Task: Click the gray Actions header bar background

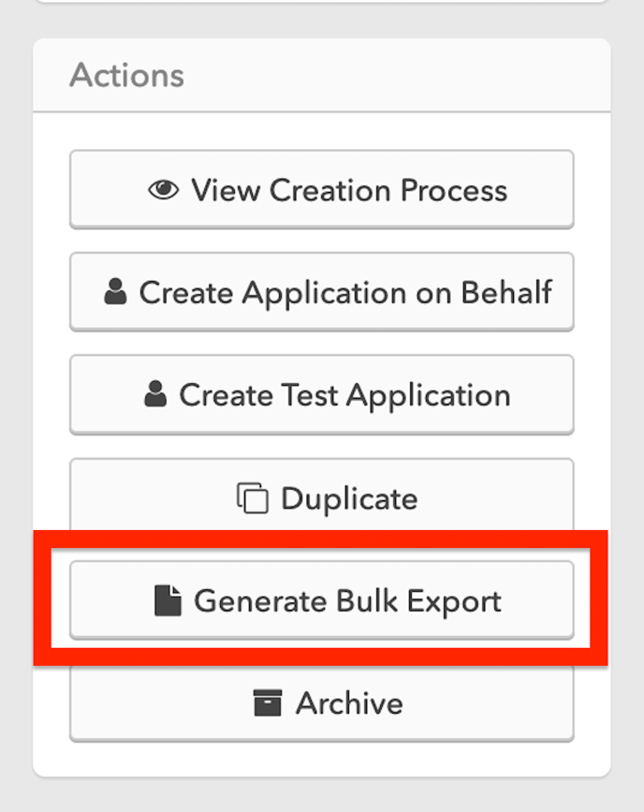Action: point(393,76)
